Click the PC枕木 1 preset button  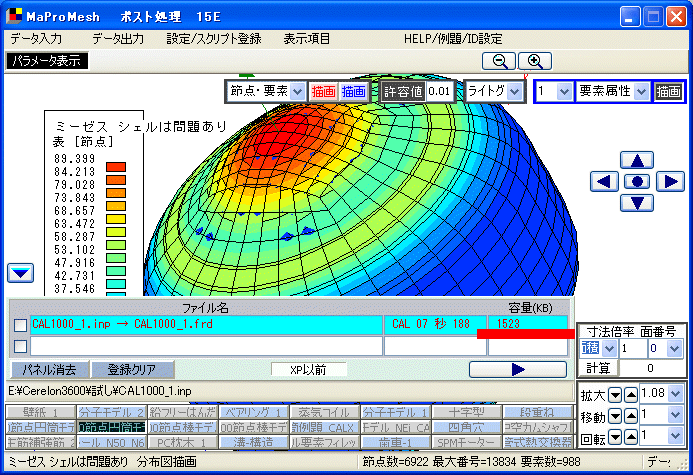tap(183, 442)
